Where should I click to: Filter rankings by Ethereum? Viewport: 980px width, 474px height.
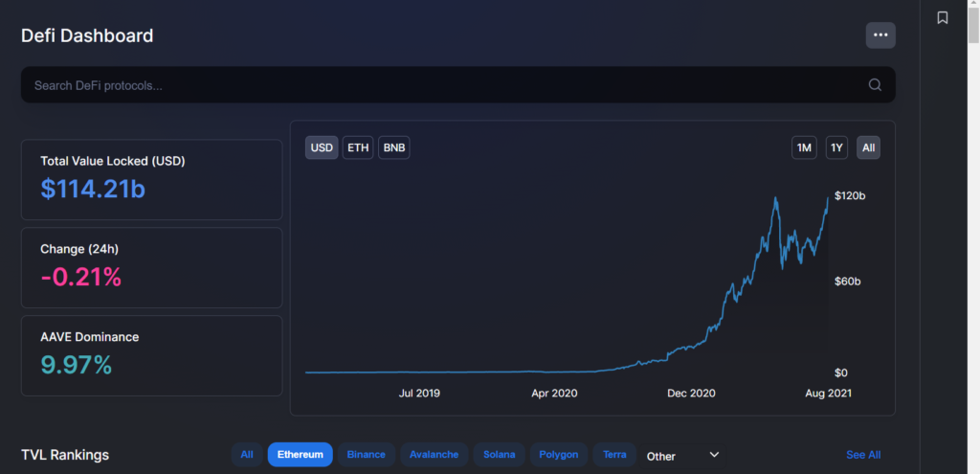click(301, 455)
